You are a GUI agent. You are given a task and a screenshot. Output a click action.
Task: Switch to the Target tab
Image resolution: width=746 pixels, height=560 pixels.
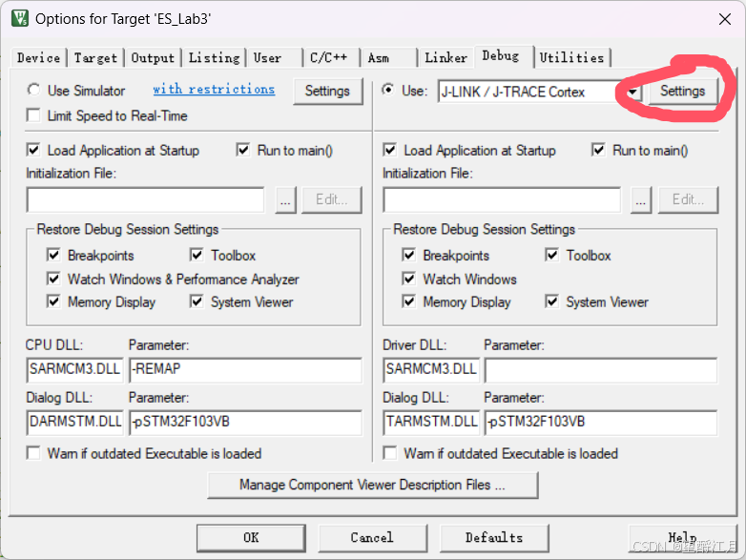click(95, 58)
